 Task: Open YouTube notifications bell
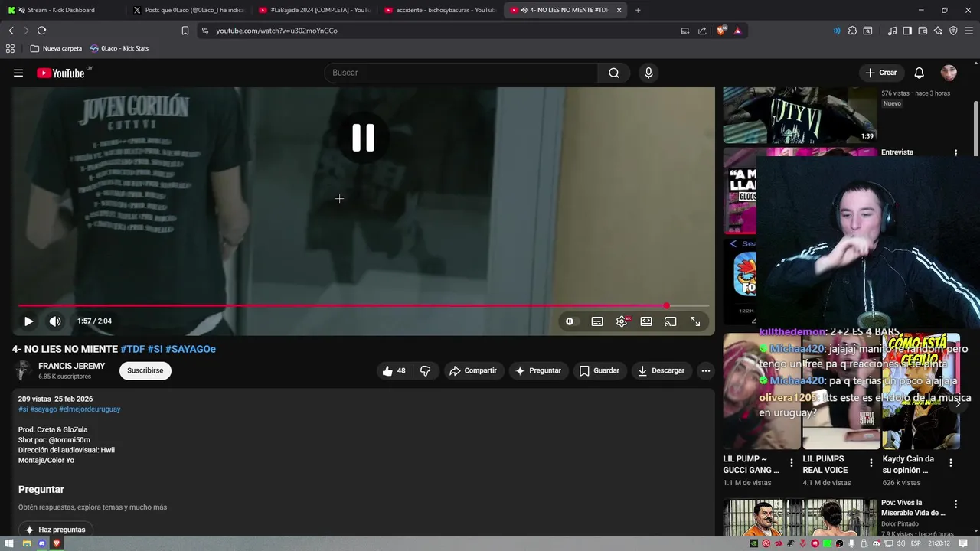919,73
